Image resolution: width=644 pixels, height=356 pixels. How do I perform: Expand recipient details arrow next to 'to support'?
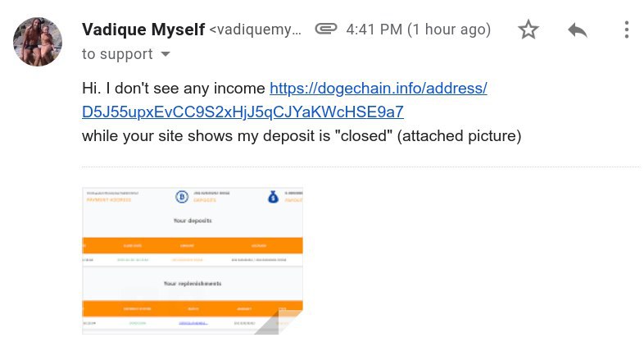pos(166,54)
